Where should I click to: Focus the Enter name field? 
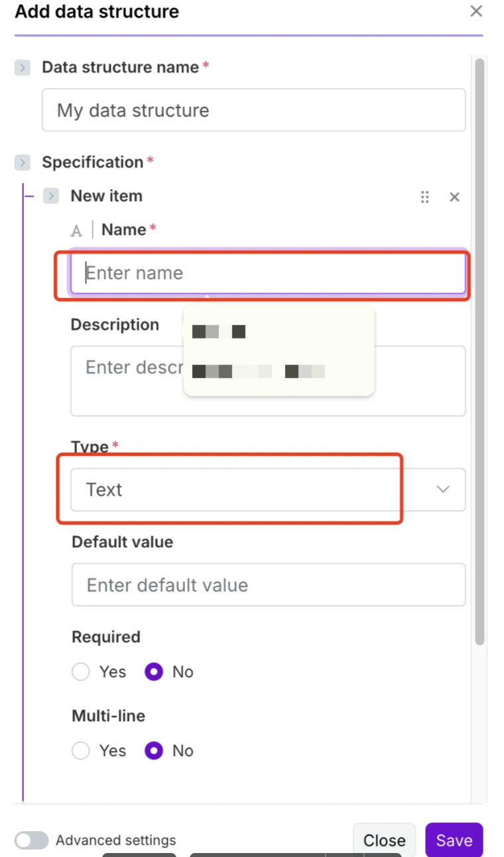(x=268, y=273)
